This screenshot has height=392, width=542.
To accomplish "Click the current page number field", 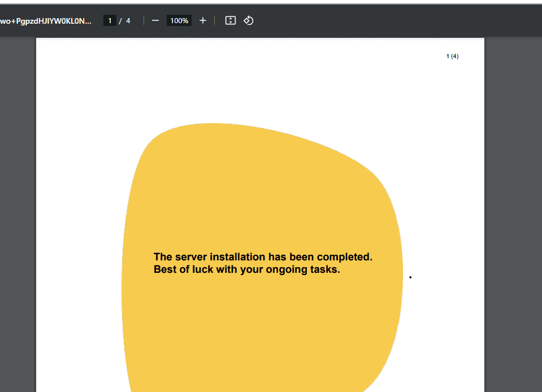I will click(x=110, y=21).
